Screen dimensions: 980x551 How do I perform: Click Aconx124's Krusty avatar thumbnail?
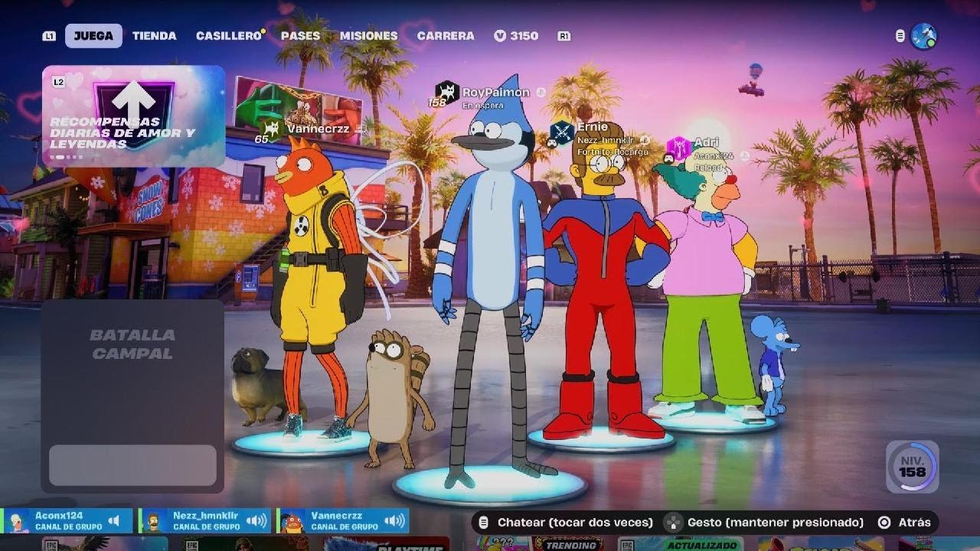pos(17,522)
